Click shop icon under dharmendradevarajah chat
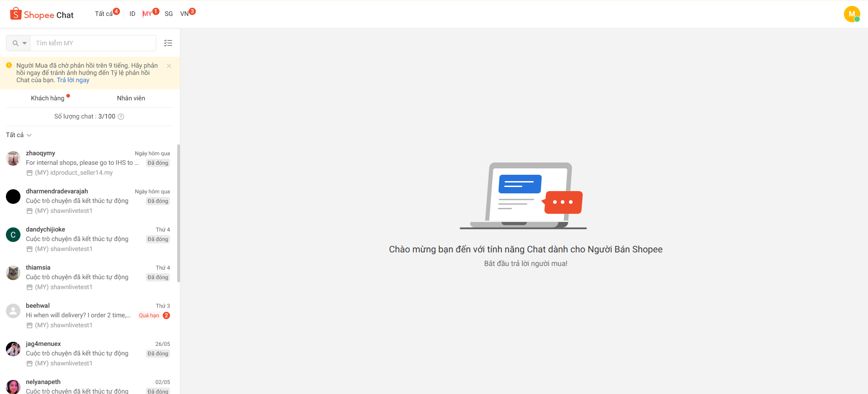Image resolution: width=868 pixels, height=394 pixels. click(30, 211)
